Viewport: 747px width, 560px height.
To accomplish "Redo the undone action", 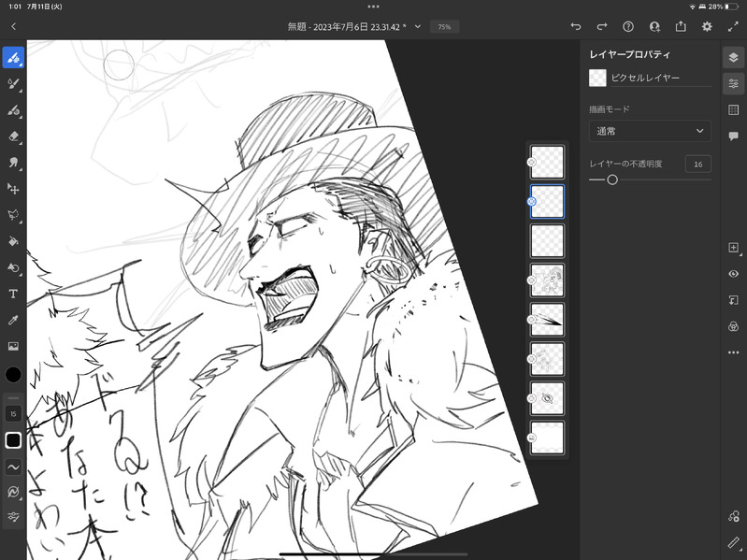I will click(602, 27).
